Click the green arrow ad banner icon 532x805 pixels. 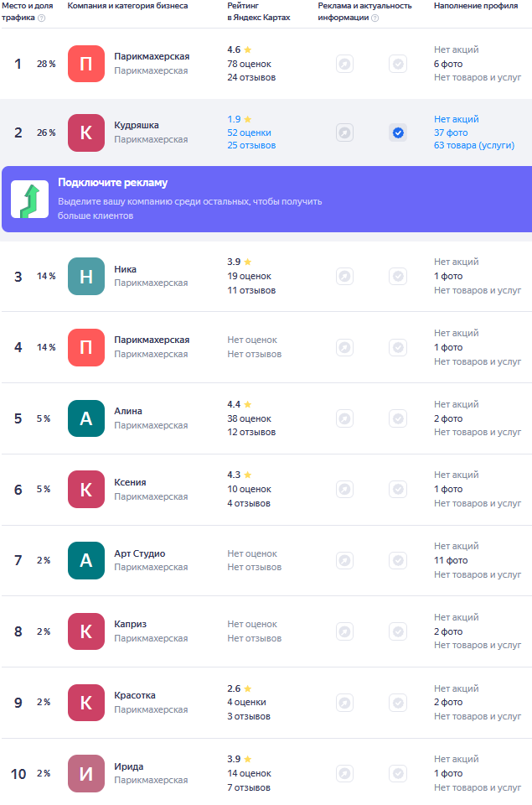(x=30, y=200)
